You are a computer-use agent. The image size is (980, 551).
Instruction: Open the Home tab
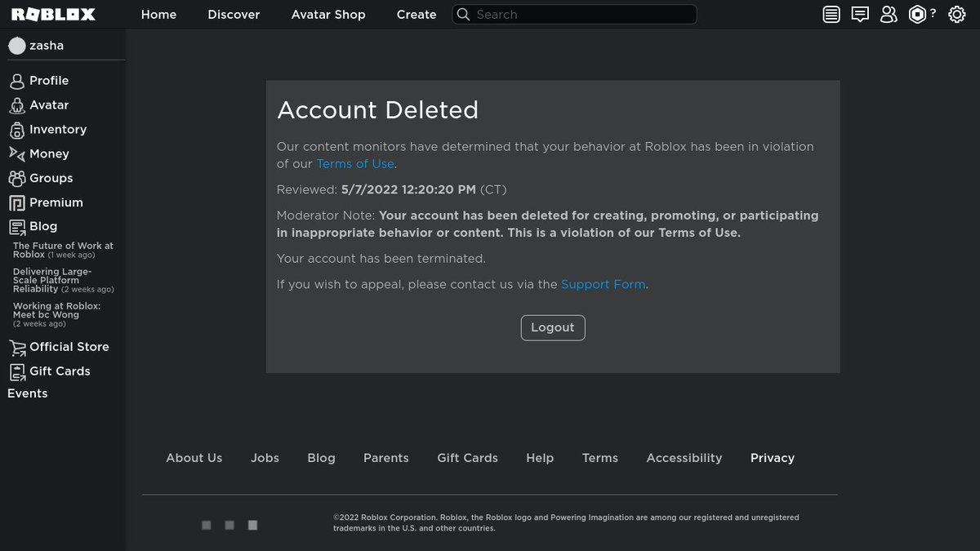click(158, 15)
